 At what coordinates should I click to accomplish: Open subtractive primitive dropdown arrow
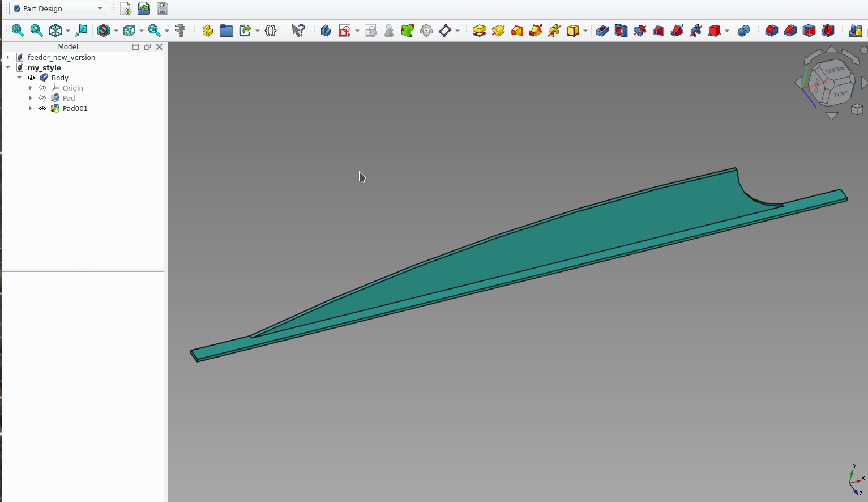727,31
